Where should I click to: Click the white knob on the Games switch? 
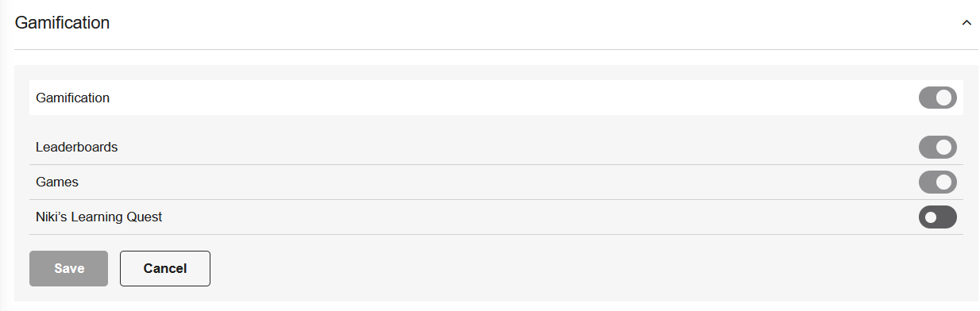[x=944, y=182]
